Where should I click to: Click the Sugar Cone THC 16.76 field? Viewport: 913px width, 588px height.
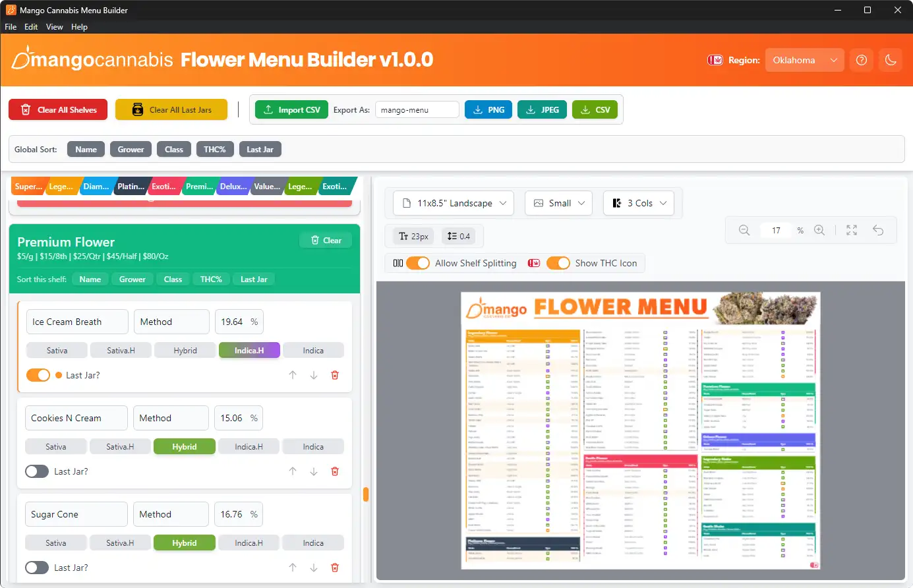[x=238, y=514]
